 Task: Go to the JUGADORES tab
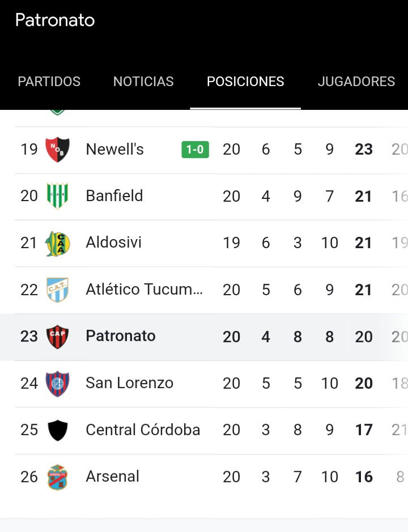(x=356, y=82)
